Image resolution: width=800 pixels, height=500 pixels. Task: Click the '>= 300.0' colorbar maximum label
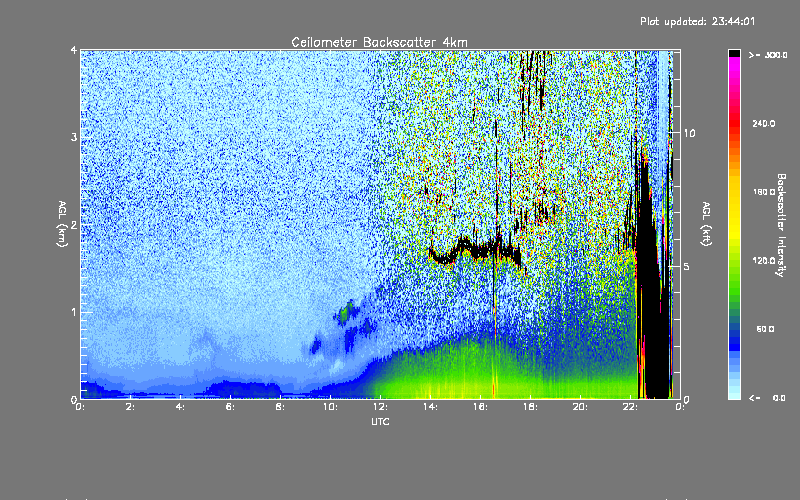tap(768, 55)
